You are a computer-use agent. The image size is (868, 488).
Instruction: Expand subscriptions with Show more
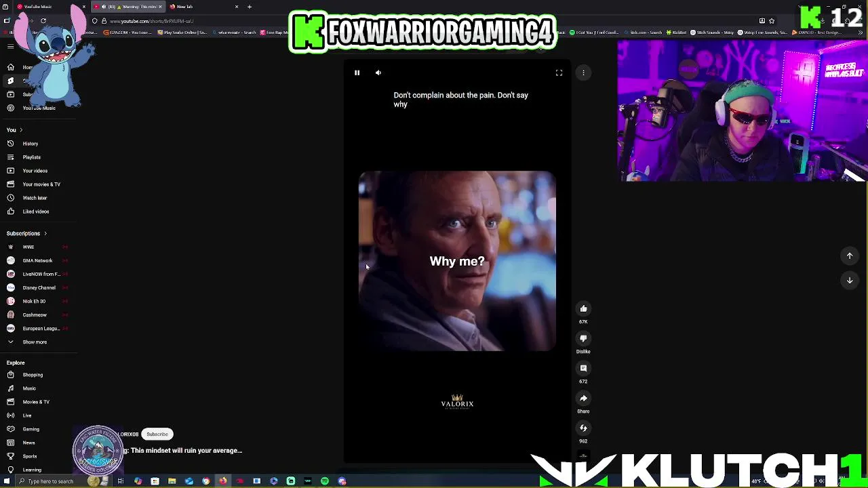(34, 342)
